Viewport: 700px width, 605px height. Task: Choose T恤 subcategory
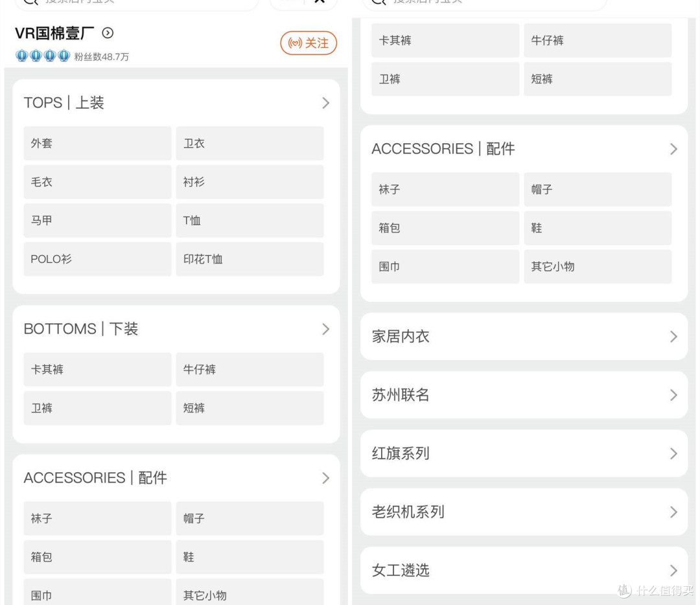(250, 220)
